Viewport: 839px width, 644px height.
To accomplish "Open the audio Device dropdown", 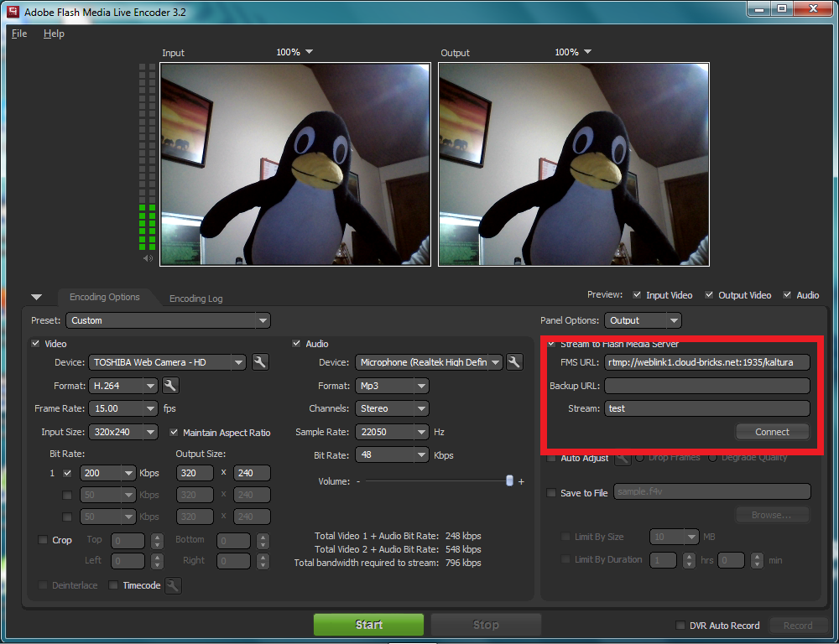I will [429, 362].
